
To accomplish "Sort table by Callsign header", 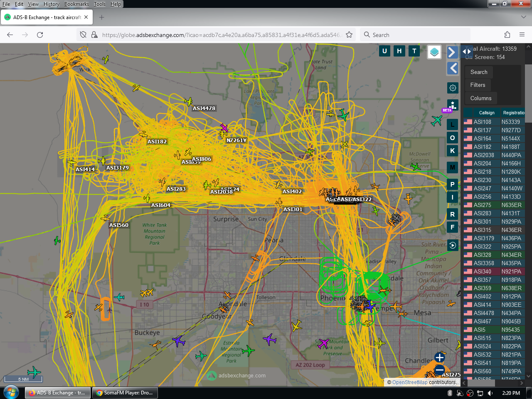I will pos(487,113).
